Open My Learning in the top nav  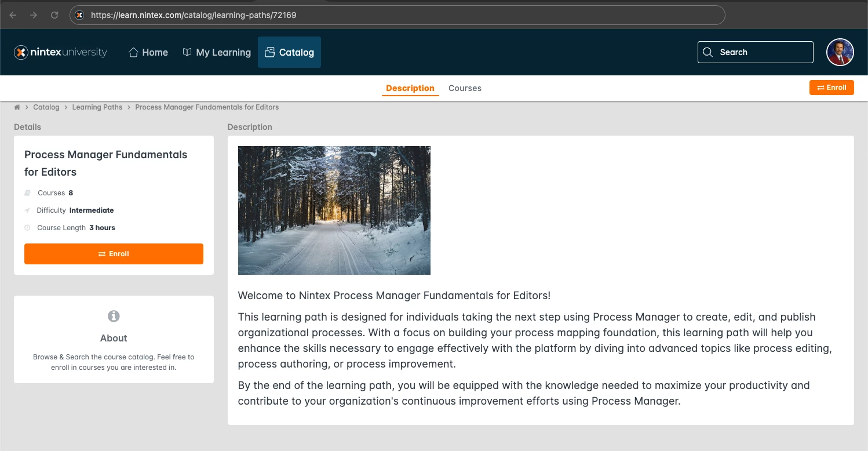[217, 52]
